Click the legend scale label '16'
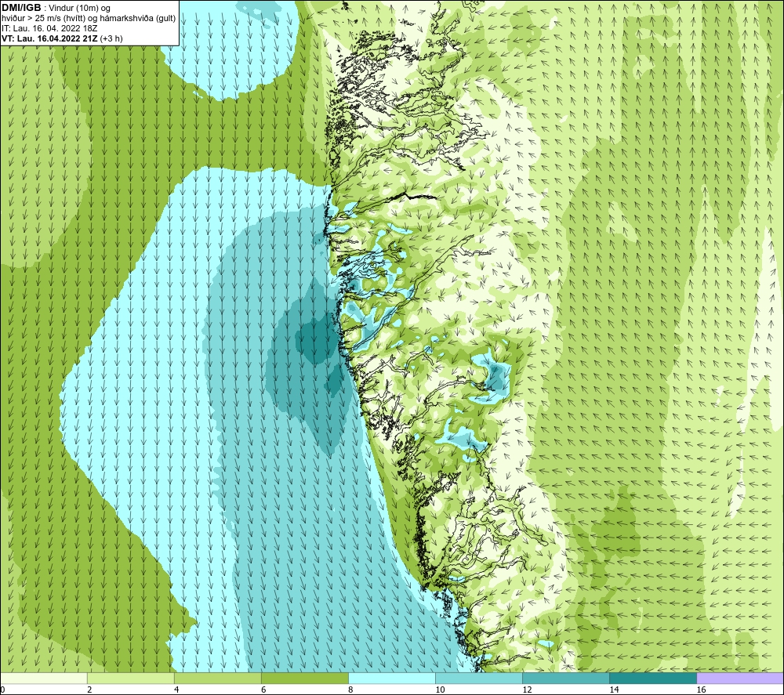The image size is (784, 695). tap(701, 690)
